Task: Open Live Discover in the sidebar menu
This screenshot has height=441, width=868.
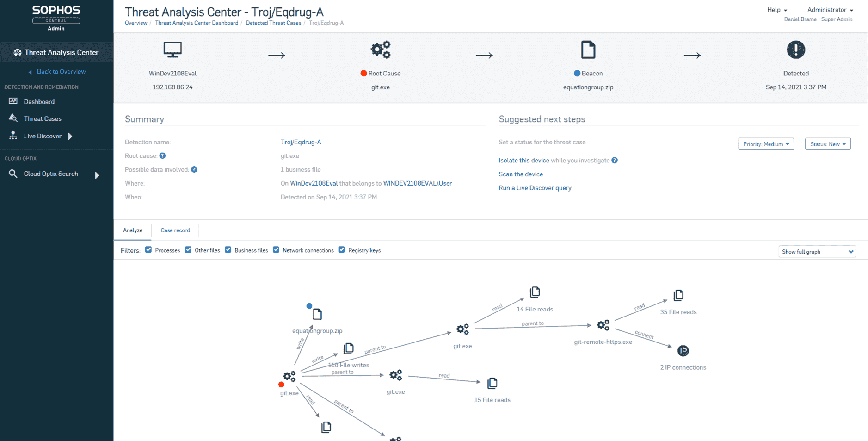Action: click(x=43, y=136)
